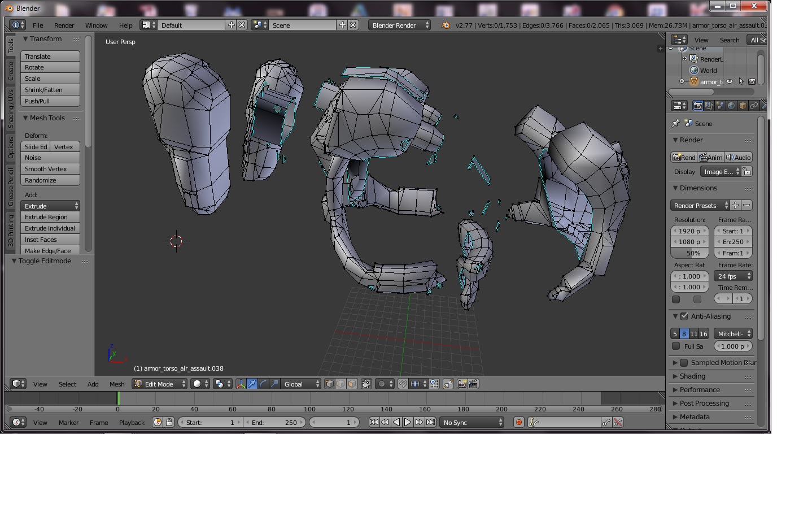This screenshot has width=812, height=521.
Task: Toggle the snap magnet icon
Action: click(x=403, y=384)
